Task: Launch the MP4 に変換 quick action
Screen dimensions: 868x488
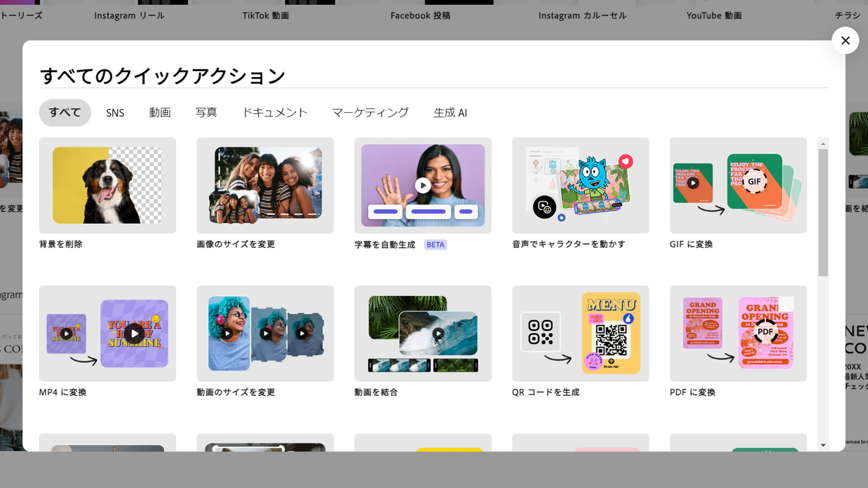Action: (107, 333)
